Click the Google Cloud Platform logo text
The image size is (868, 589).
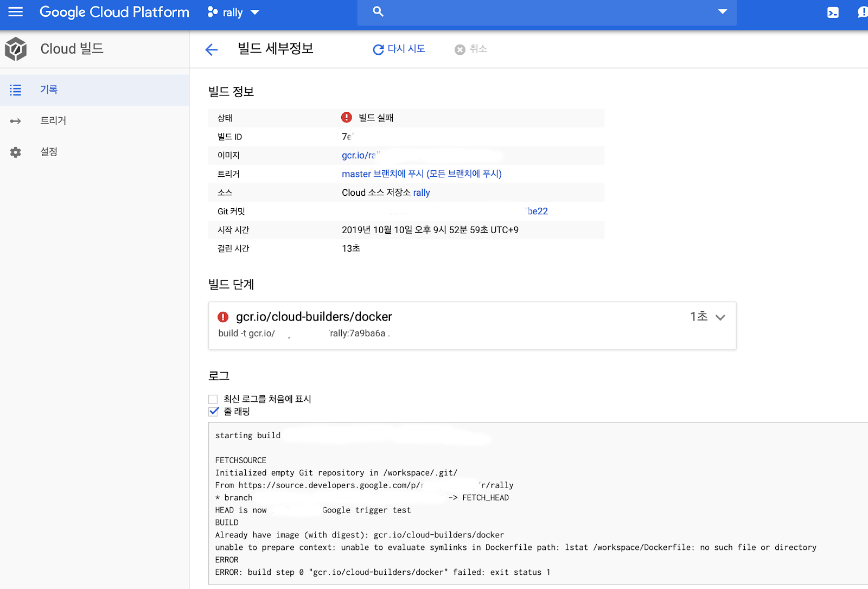(x=114, y=12)
